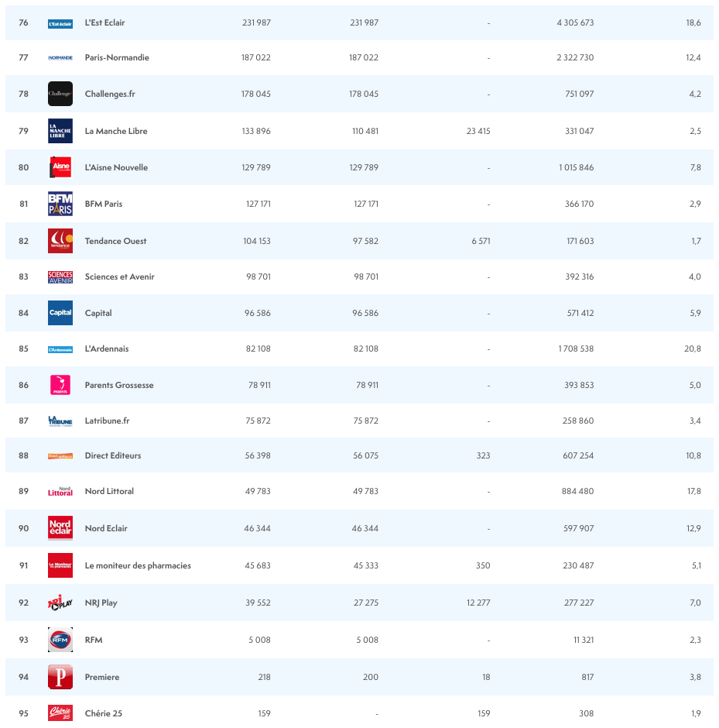The image size is (719, 728).
Task: Click rank number 85 for L'Ardennais
Action: [x=23, y=349]
